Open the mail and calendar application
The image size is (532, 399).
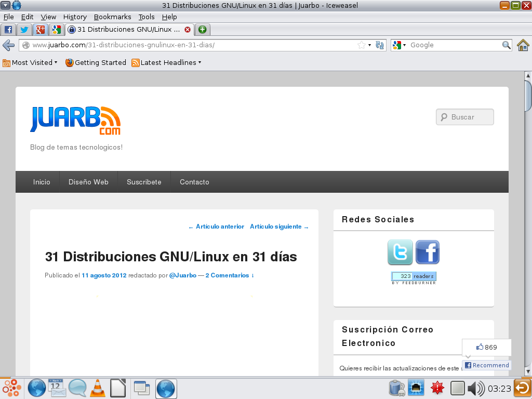tap(57, 388)
